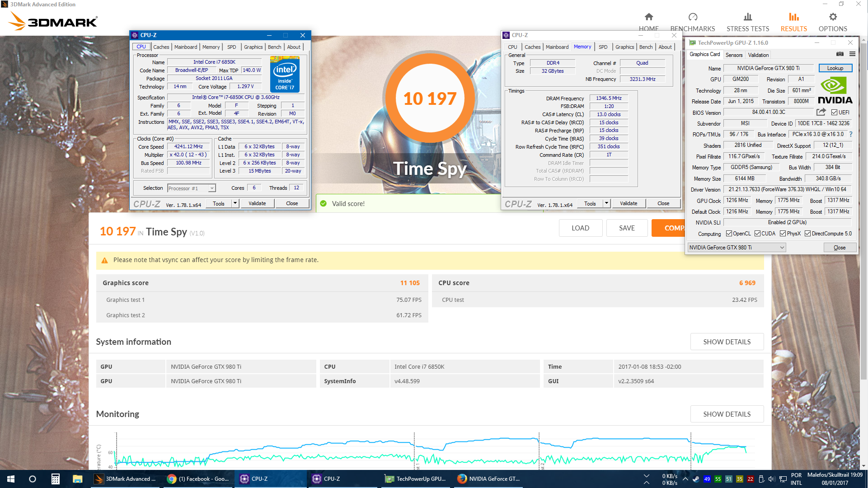The height and width of the screenshot is (488, 868).
Task: Click Validate in left CPU-Z window
Action: [x=257, y=203]
